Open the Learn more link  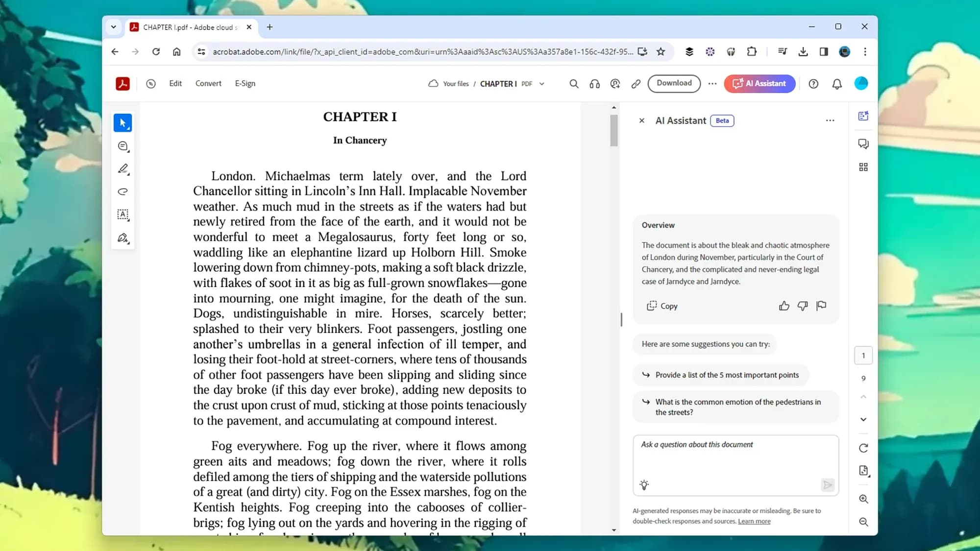[x=754, y=521]
